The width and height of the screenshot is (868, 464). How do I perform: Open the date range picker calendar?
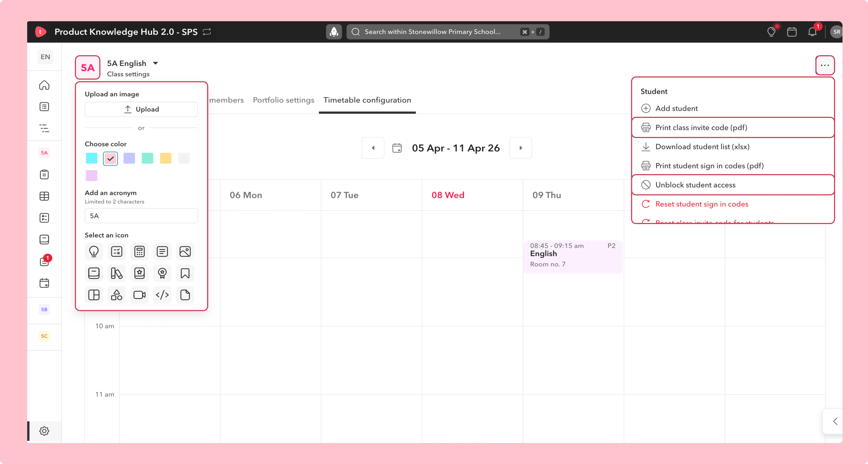click(x=397, y=148)
